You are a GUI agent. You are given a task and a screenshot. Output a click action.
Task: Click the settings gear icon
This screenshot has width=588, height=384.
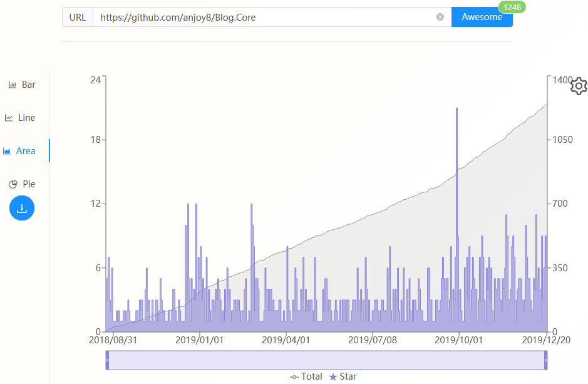[579, 86]
